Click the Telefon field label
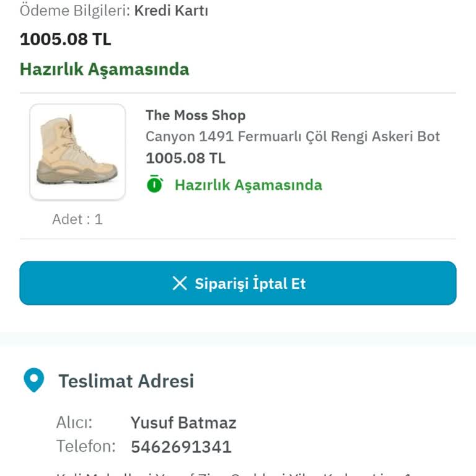476x476 pixels. click(x=86, y=446)
